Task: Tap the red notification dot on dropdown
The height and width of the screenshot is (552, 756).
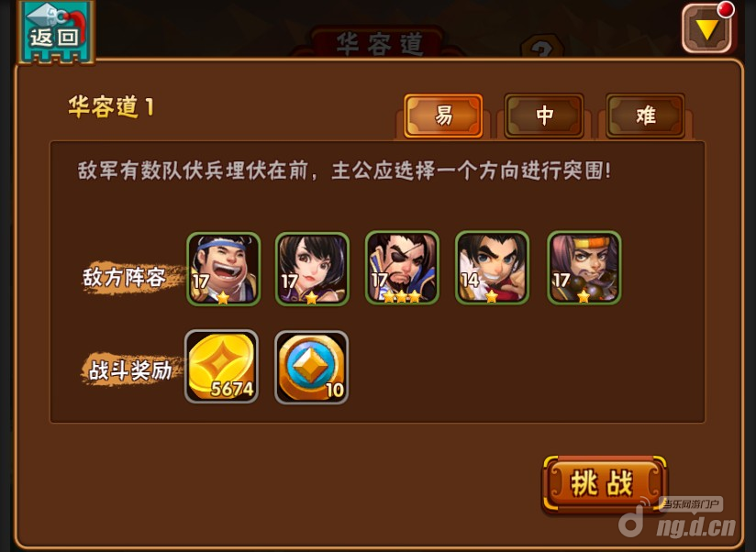Action: click(x=725, y=9)
